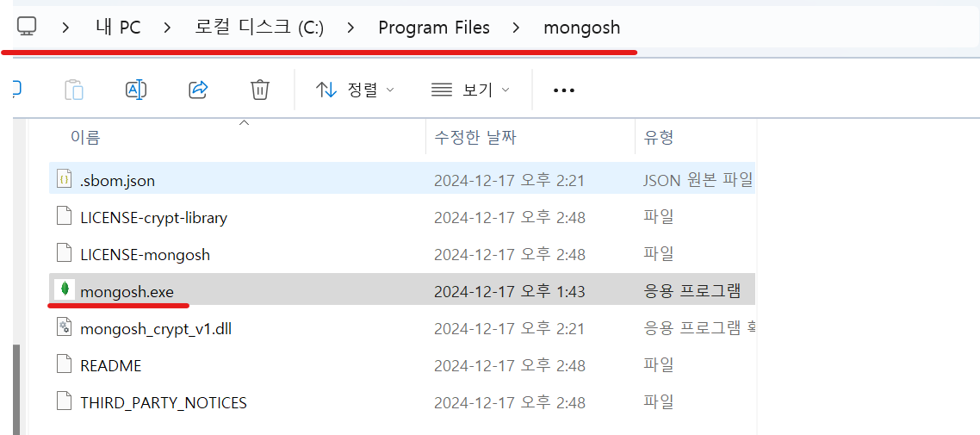This screenshot has width=980, height=435.
Task: Click the Rename icon in toolbar
Action: [135, 90]
